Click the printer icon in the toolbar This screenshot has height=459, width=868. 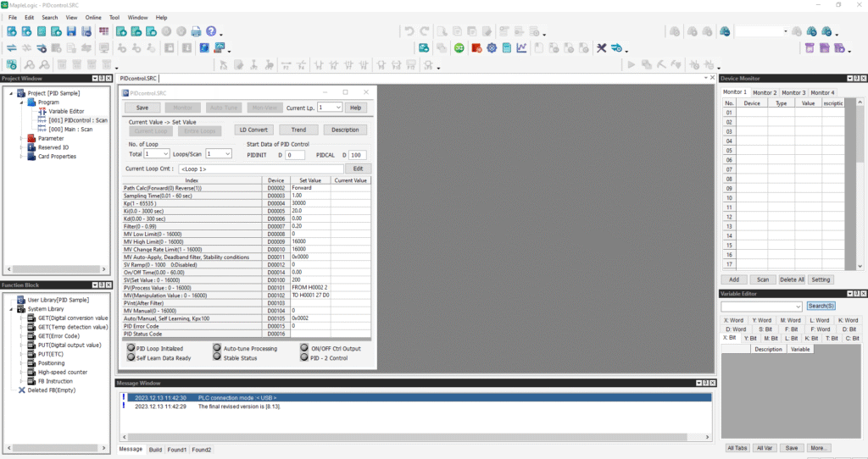coord(196,31)
